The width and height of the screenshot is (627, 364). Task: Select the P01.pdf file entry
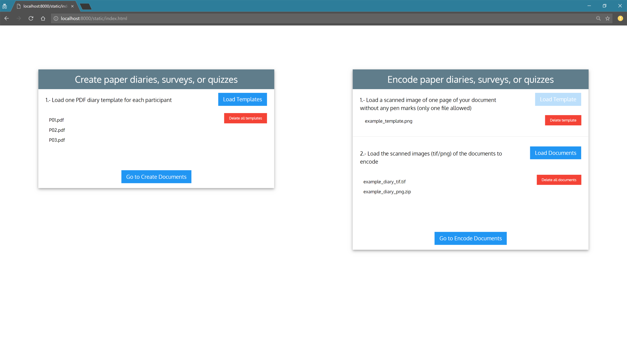pos(56,120)
